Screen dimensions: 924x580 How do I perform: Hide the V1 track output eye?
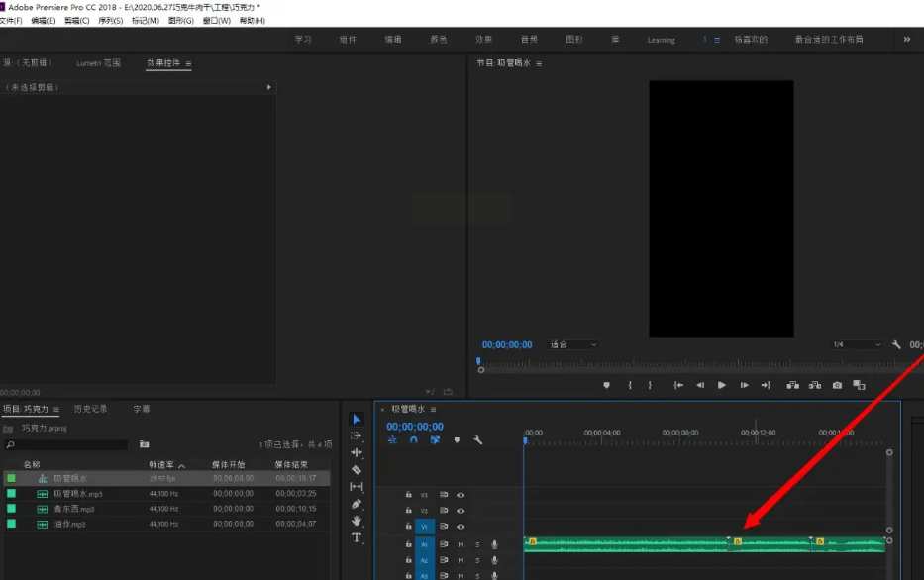pos(461,527)
